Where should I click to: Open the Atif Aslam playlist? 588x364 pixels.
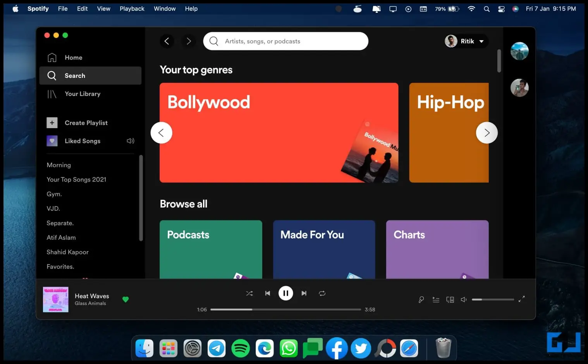click(61, 238)
